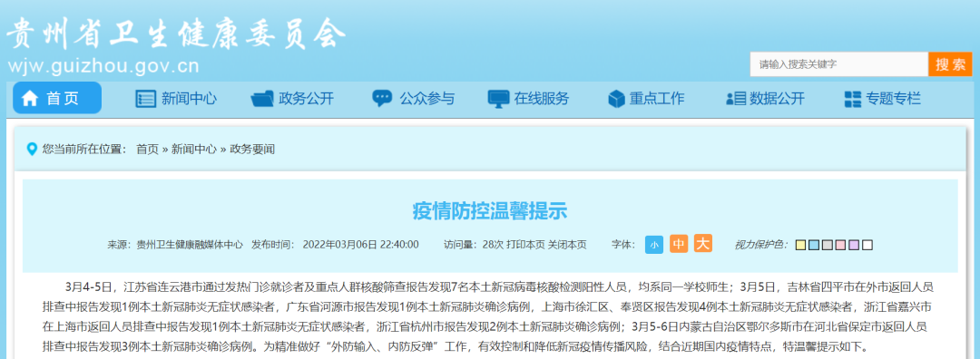
Task: Click the orange 搜索 button
Action: (950, 64)
